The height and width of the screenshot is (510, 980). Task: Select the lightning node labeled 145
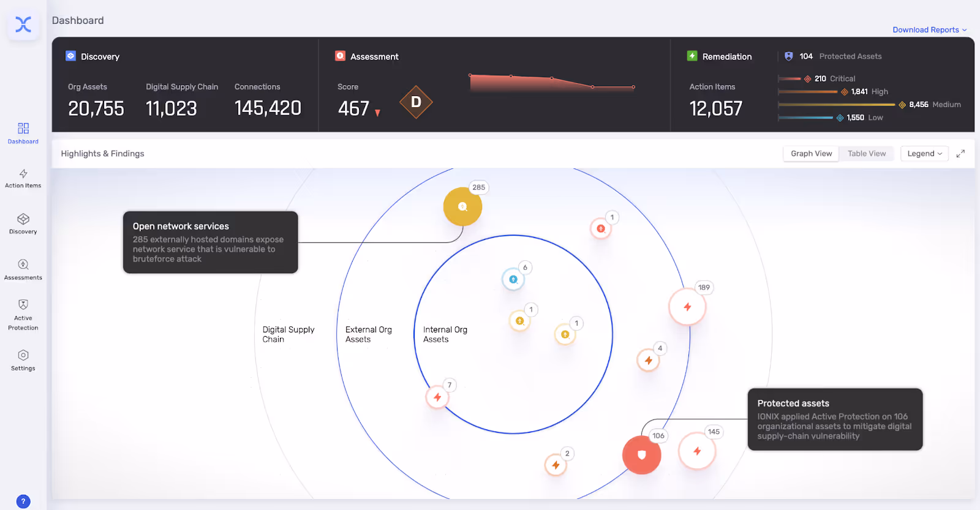pos(697,451)
